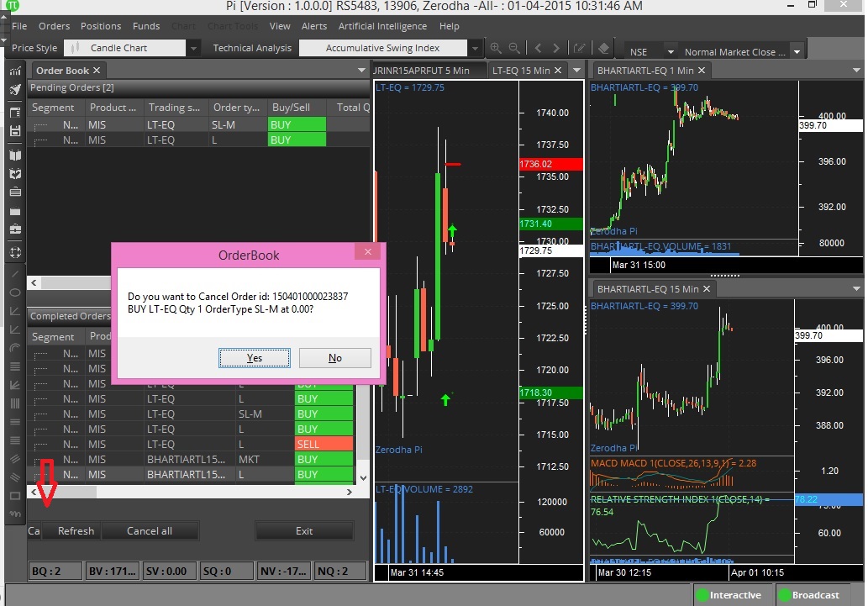The width and height of the screenshot is (868, 606).
Task: Confirm cancel order with Yes button
Action: click(254, 358)
